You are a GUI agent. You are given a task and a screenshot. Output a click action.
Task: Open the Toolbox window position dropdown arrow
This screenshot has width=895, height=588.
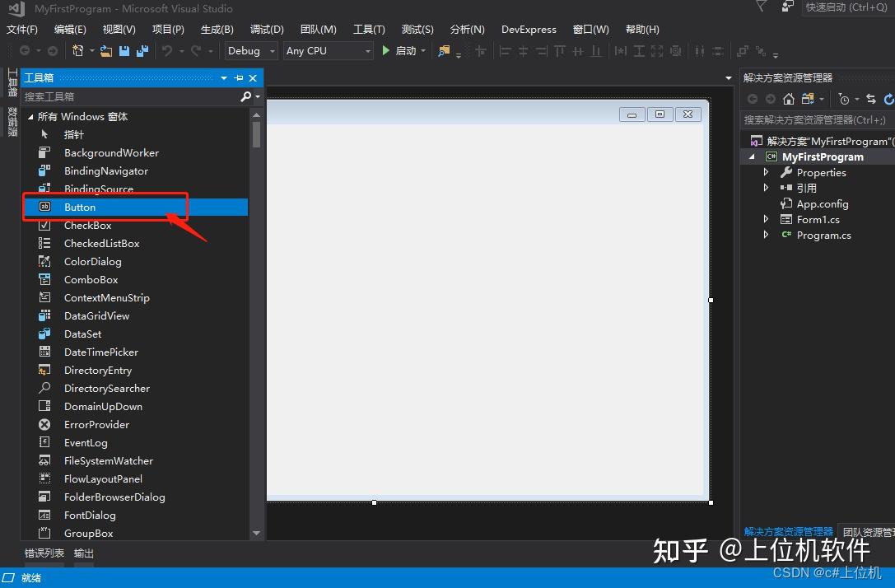pos(224,77)
